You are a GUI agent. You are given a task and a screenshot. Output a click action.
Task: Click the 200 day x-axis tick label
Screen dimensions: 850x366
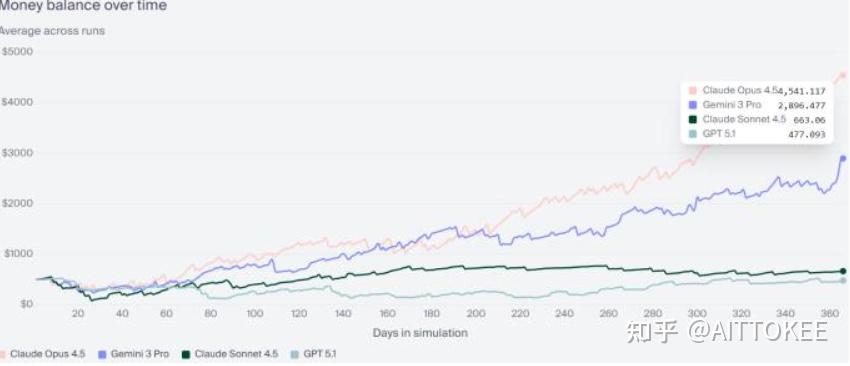click(x=476, y=313)
